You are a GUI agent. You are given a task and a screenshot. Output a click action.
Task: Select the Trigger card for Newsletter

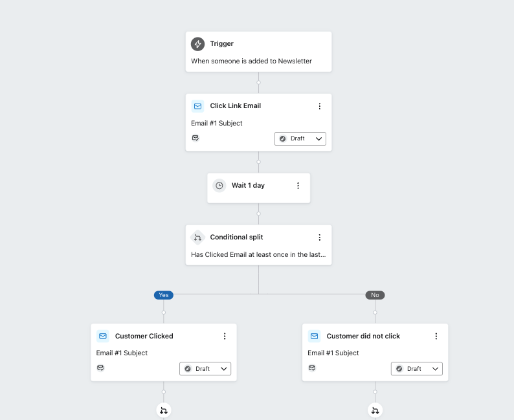coord(258,52)
